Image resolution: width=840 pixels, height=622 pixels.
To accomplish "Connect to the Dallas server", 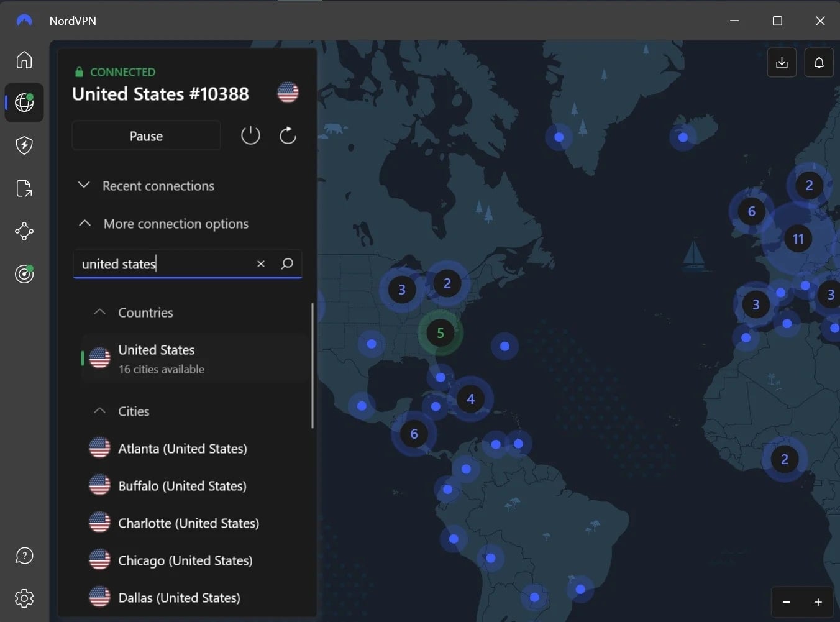I will pos(179,597).
